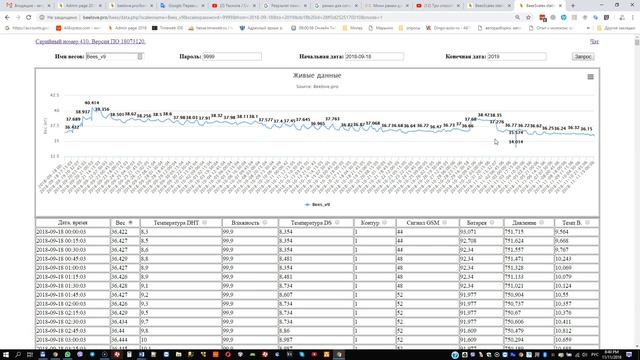Click the zoom magnifier icon in address bar
The width and height of the screenshot is (640, 360).
[518, 18]
